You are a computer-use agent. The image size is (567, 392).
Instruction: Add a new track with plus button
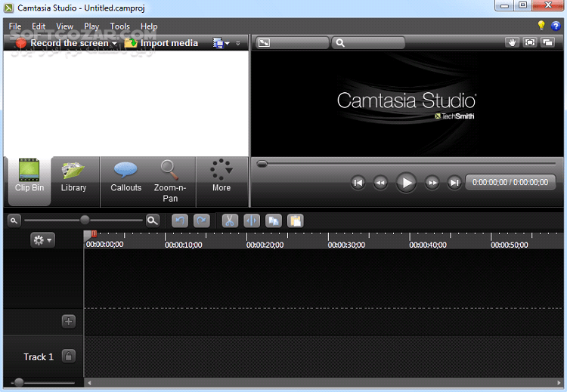click(68, 321)
